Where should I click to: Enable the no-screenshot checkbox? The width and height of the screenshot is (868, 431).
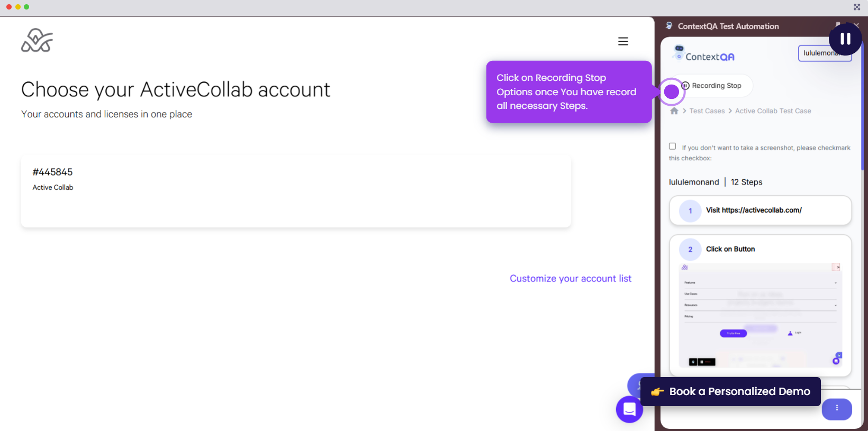pyautogui.click(x=672, y=146)
